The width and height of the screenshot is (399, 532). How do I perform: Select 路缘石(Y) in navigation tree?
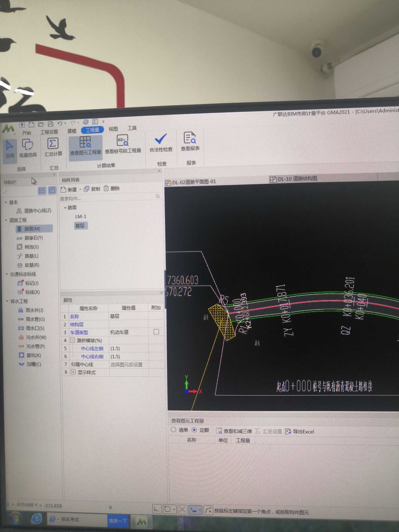30,238
